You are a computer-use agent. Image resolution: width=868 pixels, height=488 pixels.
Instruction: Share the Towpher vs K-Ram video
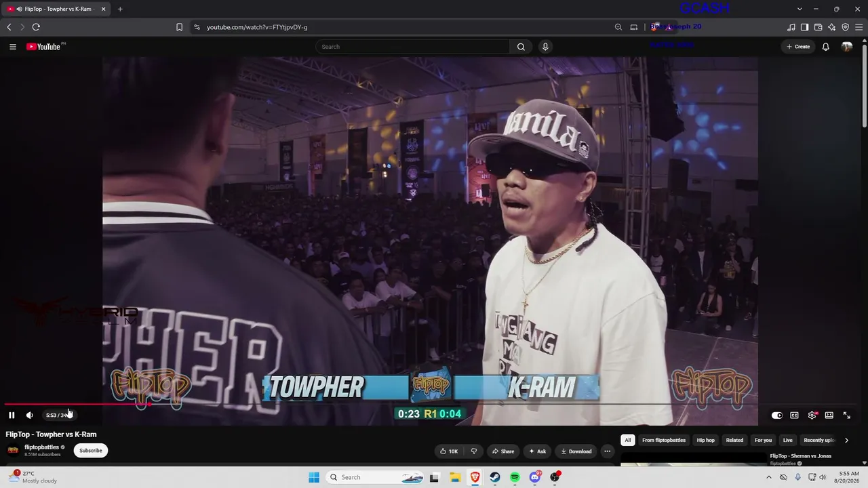click(503, 451)
